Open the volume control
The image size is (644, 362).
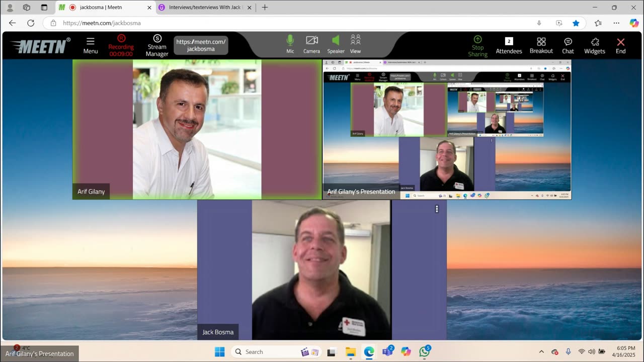(591, 352)
